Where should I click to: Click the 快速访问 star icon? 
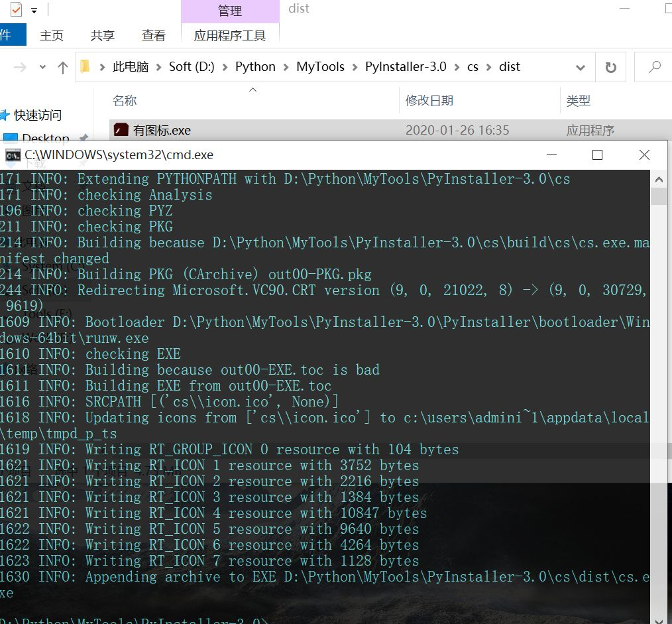point(5,115)
